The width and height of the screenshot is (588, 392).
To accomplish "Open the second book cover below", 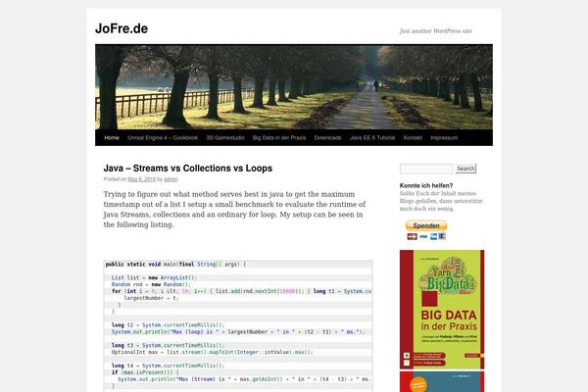I will point(442,381).
